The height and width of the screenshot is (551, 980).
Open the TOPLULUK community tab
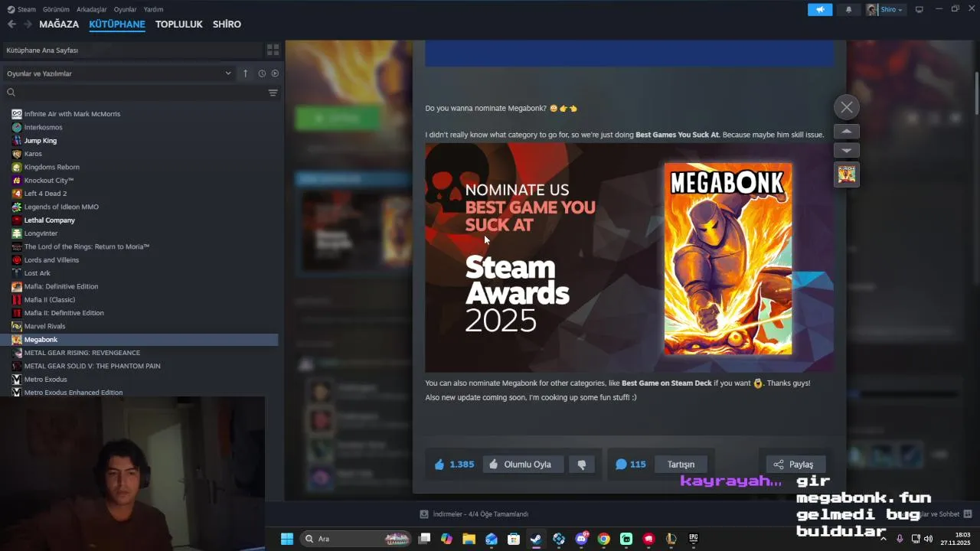[x=179, y=24]
